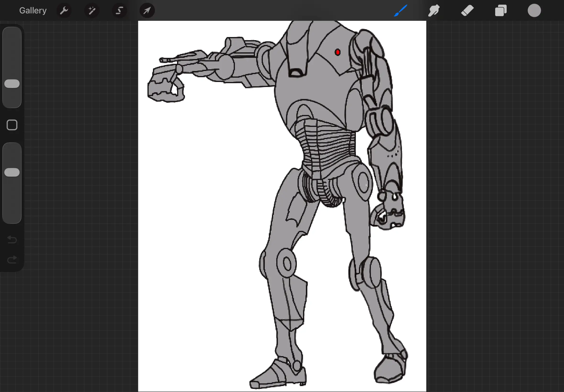Click the brush size slider handle
564x392 pixels.
pos(12,83)
